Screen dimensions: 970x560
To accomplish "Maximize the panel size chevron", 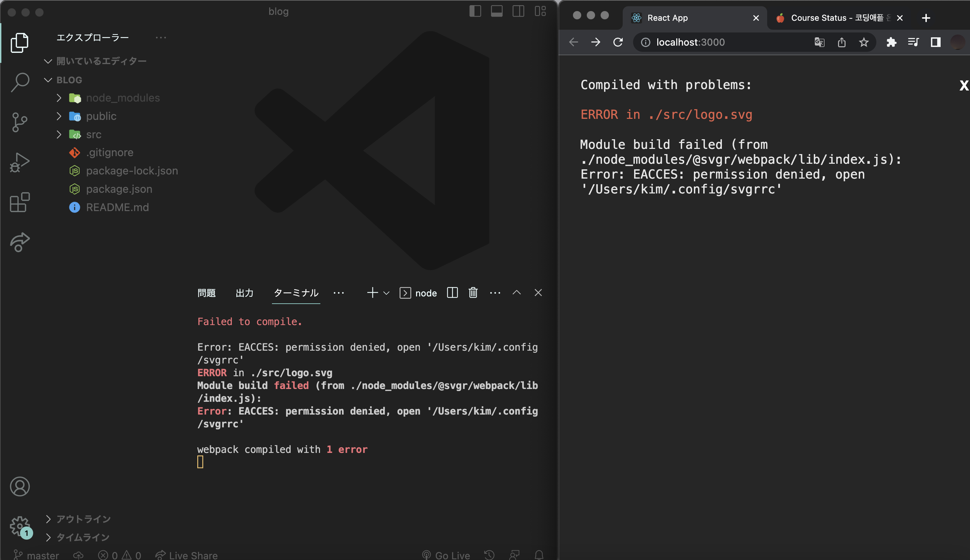I will [517, 293].
